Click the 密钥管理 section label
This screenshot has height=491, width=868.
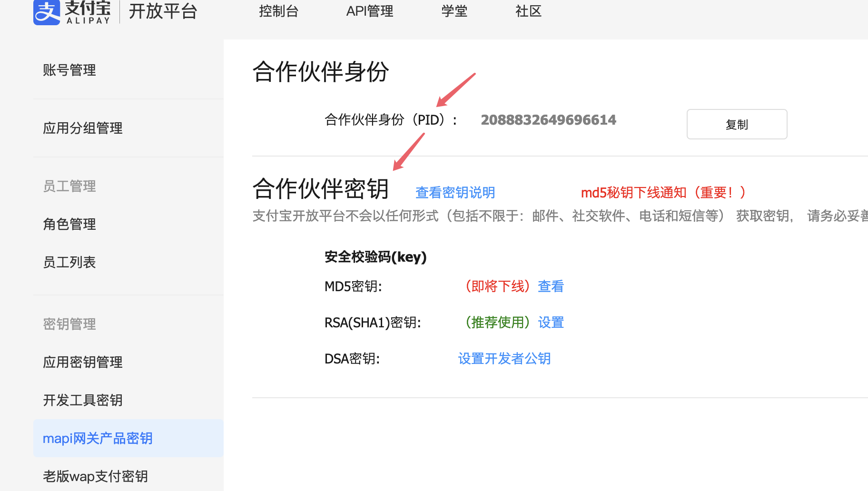[x=69, y=324]
